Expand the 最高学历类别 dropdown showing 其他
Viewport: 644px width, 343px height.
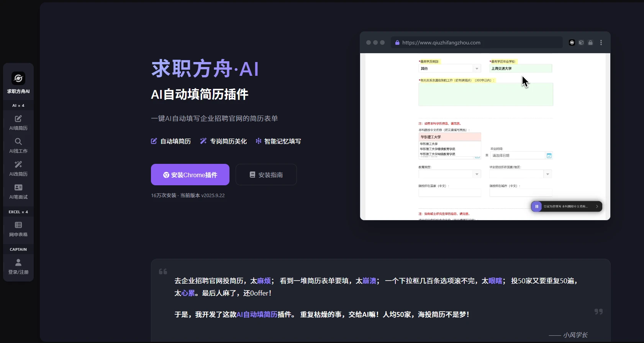(x=477, y=69)
